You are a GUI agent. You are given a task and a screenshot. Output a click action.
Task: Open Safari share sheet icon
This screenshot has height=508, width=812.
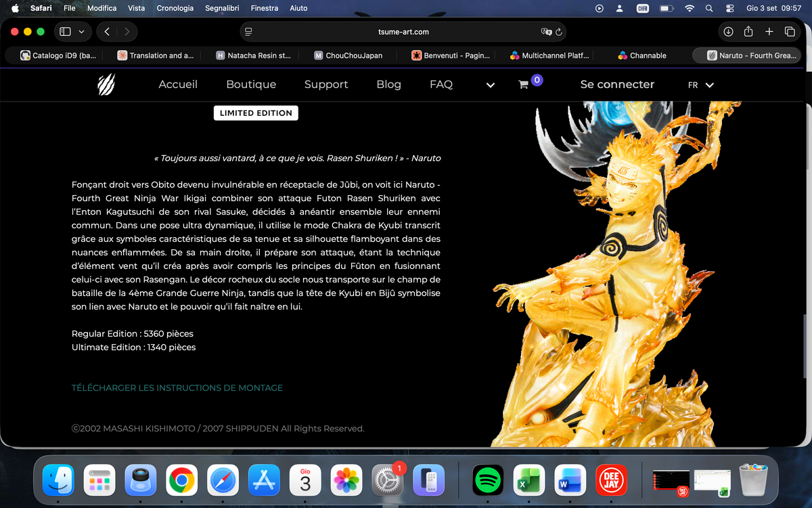pos(748,31)
